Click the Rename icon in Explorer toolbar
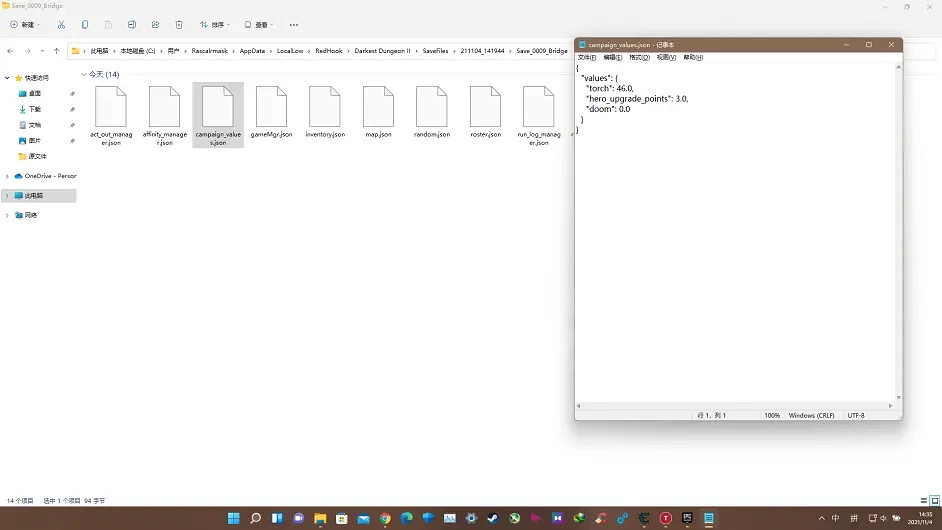This screenshot has width=942, height=530. pos(131,24)
